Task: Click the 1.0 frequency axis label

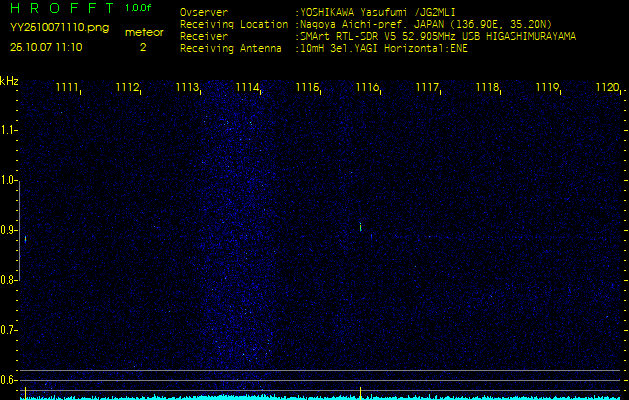Action: pos(8,181)
